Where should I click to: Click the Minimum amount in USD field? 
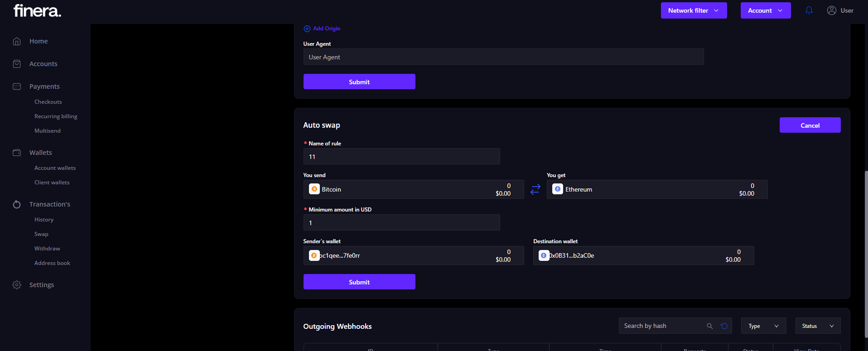(401, 223)
